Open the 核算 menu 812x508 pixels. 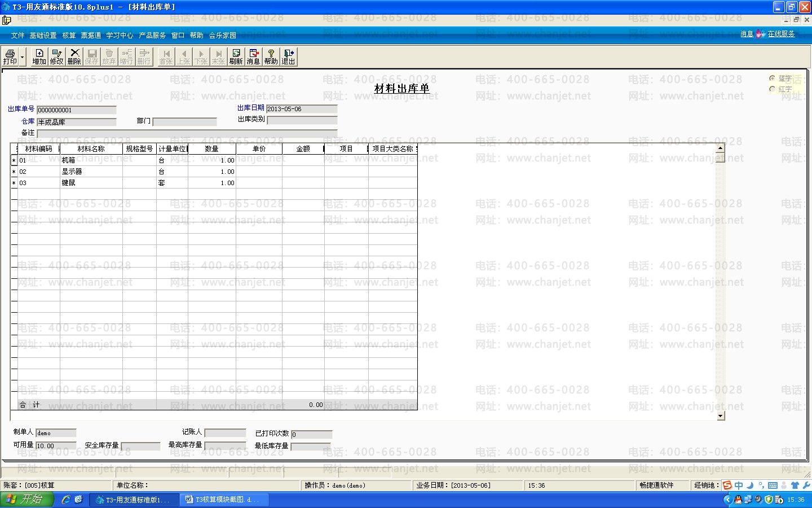tap(69, 36)
